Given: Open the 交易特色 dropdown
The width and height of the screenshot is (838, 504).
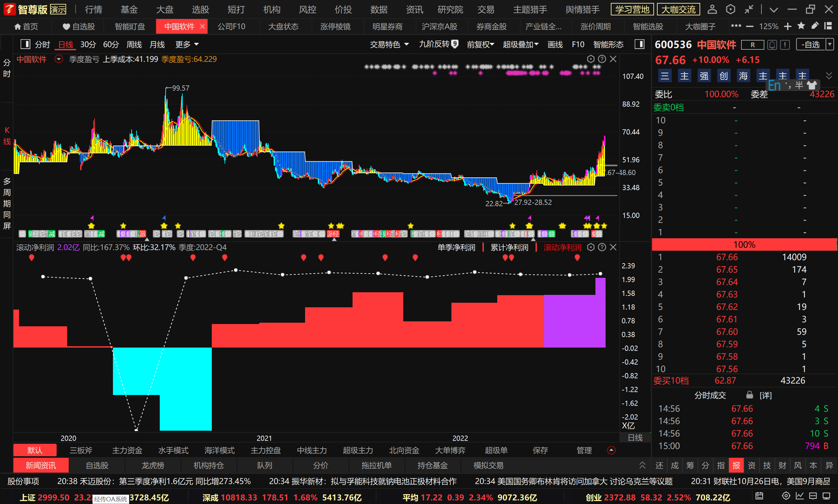Looking at the screenshot, I should point(389,45).
